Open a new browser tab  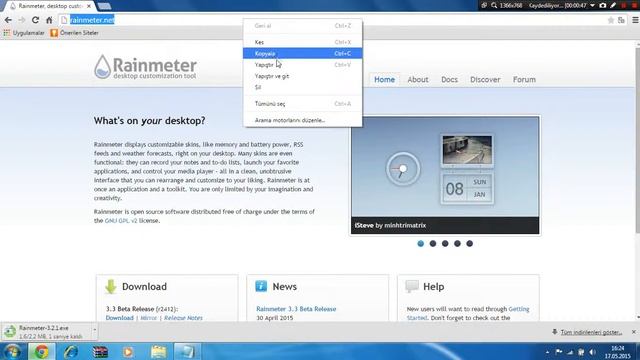coord(104,6)
